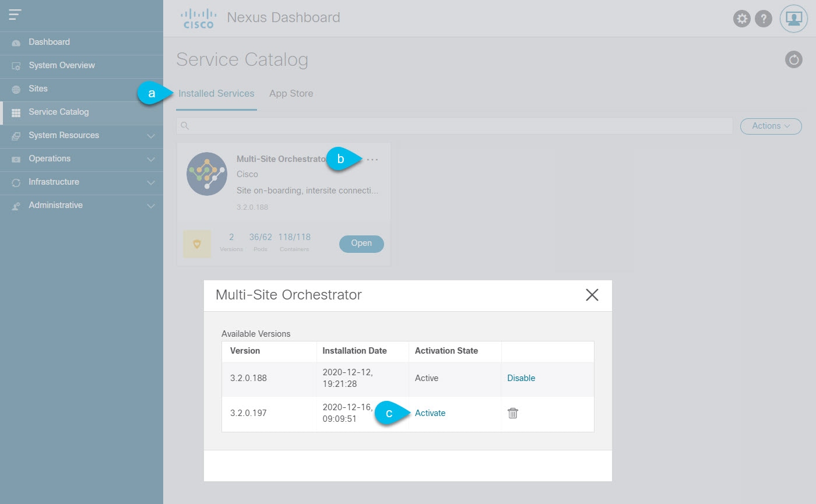Select System Overview in the sidebar
The width and height of the screenshot is (816, 504).
(82, 66)
